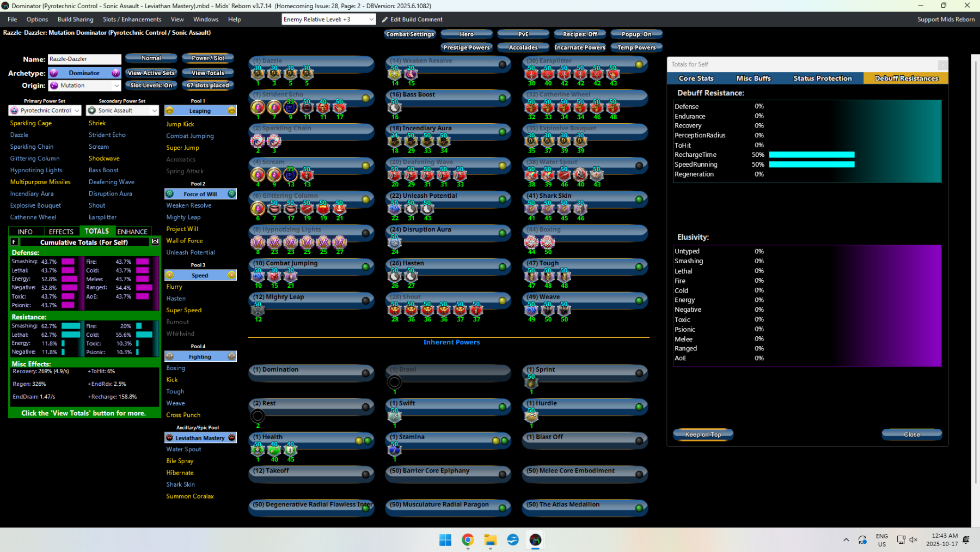Switch to the Status Protection tab
The height and width of the screenshot is (552, 980).
[822, 78]
